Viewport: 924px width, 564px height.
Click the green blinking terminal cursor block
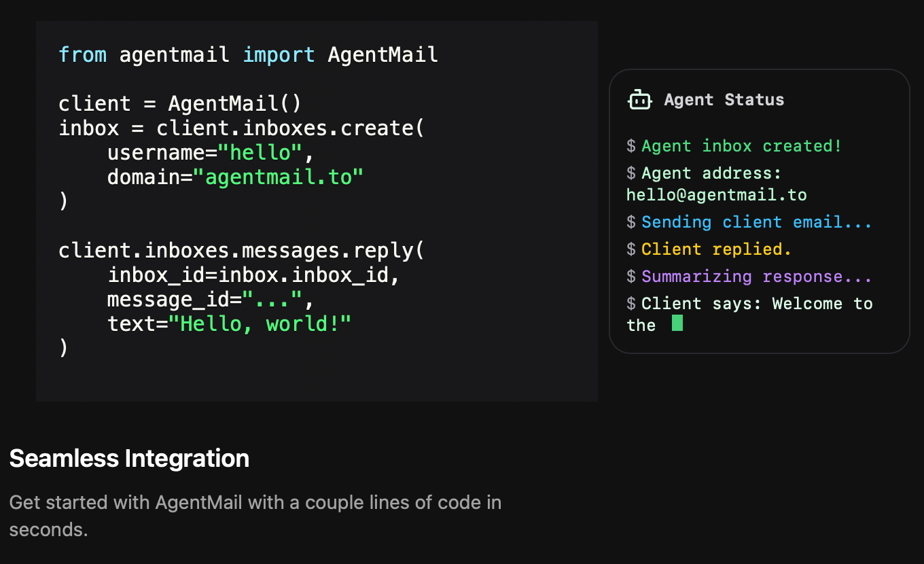(677, 323)
